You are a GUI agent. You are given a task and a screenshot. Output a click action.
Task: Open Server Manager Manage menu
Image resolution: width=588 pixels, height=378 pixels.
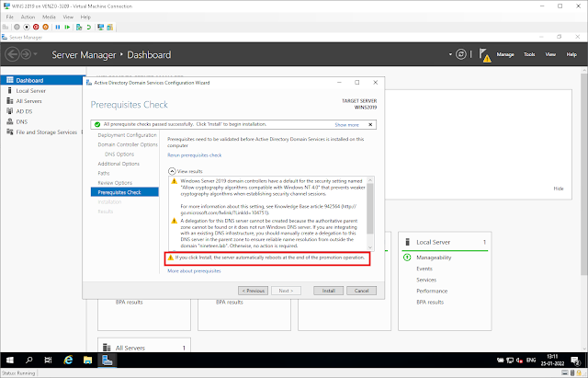(x=505, y=54)
